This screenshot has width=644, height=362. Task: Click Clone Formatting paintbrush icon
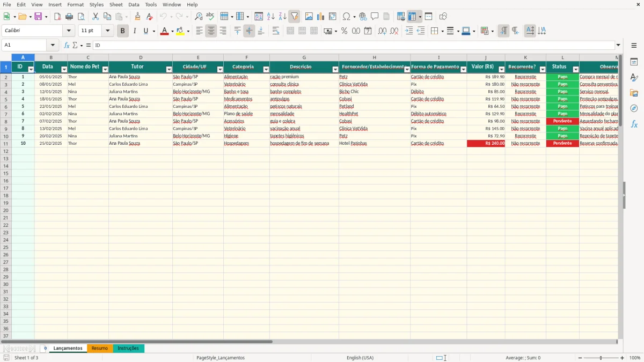(138, 17)
